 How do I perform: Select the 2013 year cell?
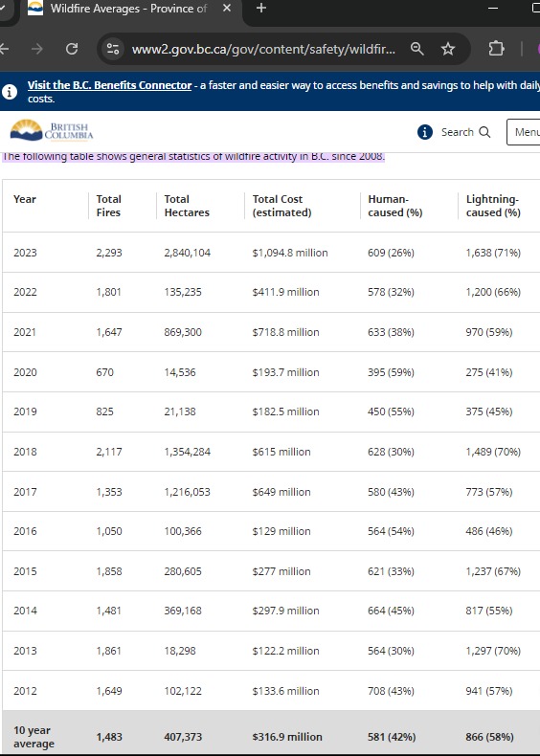tap(25, 651)
